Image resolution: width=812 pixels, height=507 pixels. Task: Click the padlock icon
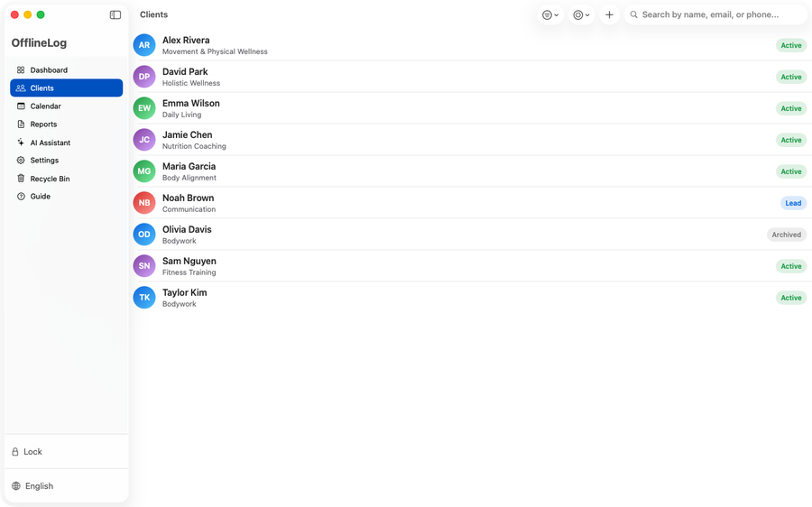[x=15, y=452]
